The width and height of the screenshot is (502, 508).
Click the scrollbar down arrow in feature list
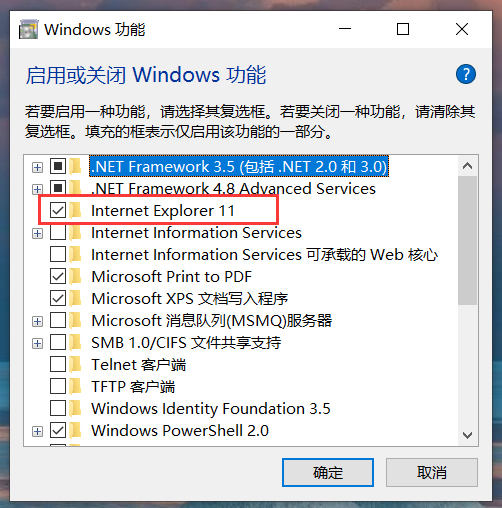[467, 435]
